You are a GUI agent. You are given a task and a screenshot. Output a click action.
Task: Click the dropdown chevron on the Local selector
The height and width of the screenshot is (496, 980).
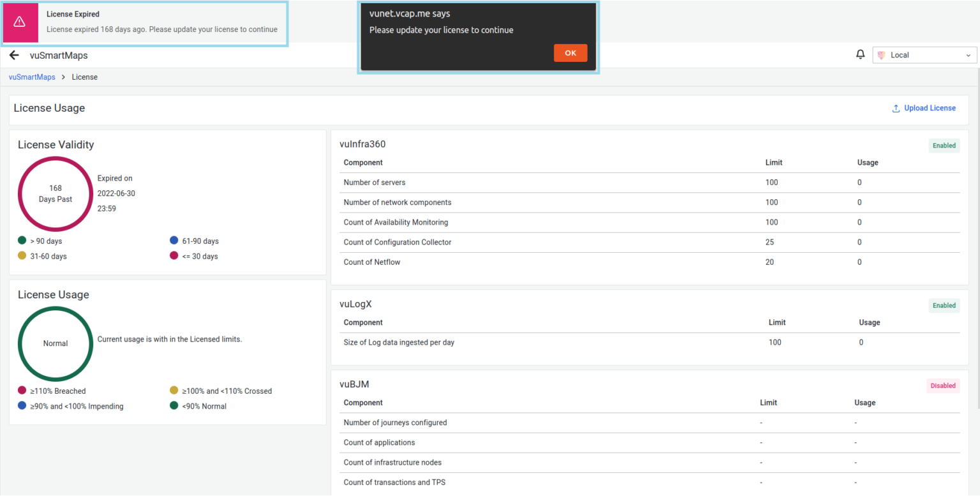point(968,56)
